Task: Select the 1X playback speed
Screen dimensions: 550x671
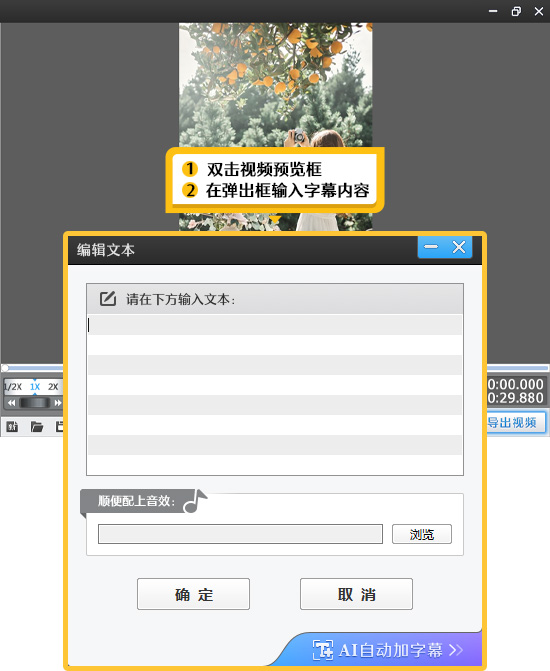Action: click(35, 387)
